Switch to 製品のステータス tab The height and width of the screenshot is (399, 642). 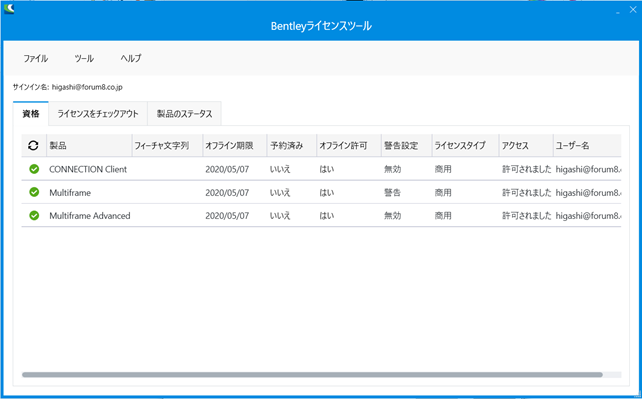[x=185, y=113]
